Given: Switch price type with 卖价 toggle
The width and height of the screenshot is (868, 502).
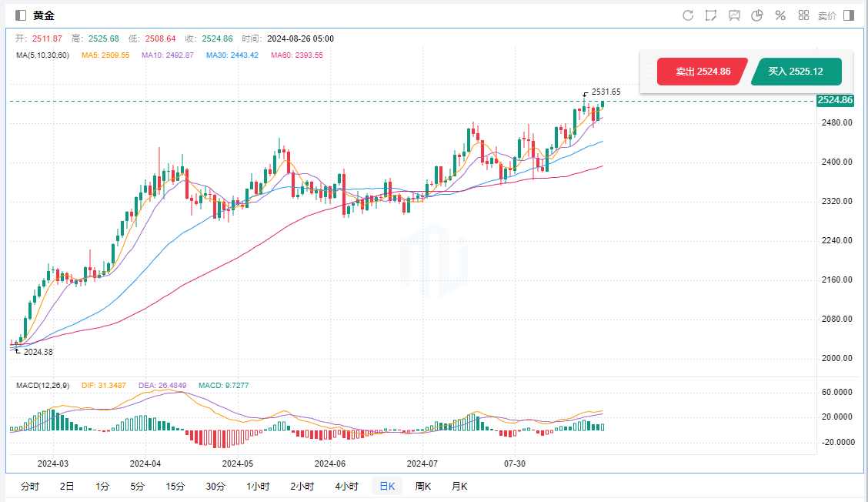Looking at the screenshot, I should point(827,15).
